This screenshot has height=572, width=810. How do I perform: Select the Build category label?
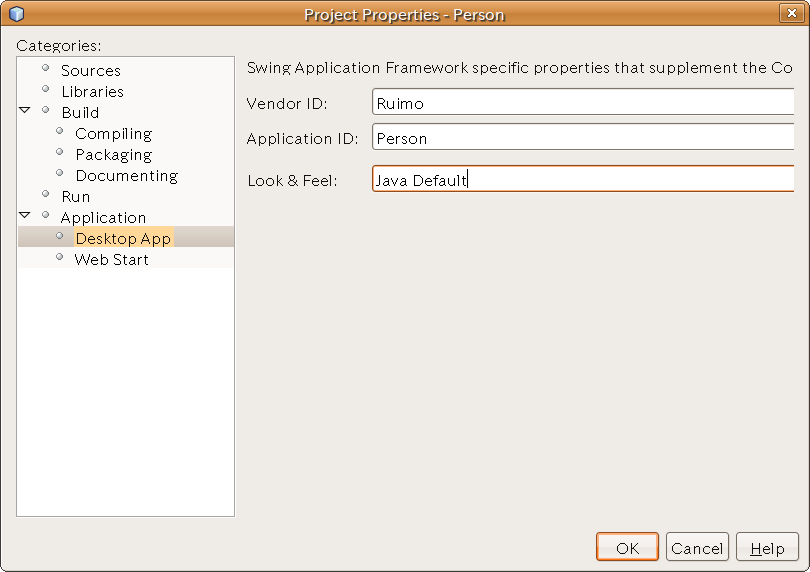pyautogui.click(x=80, y=113)
